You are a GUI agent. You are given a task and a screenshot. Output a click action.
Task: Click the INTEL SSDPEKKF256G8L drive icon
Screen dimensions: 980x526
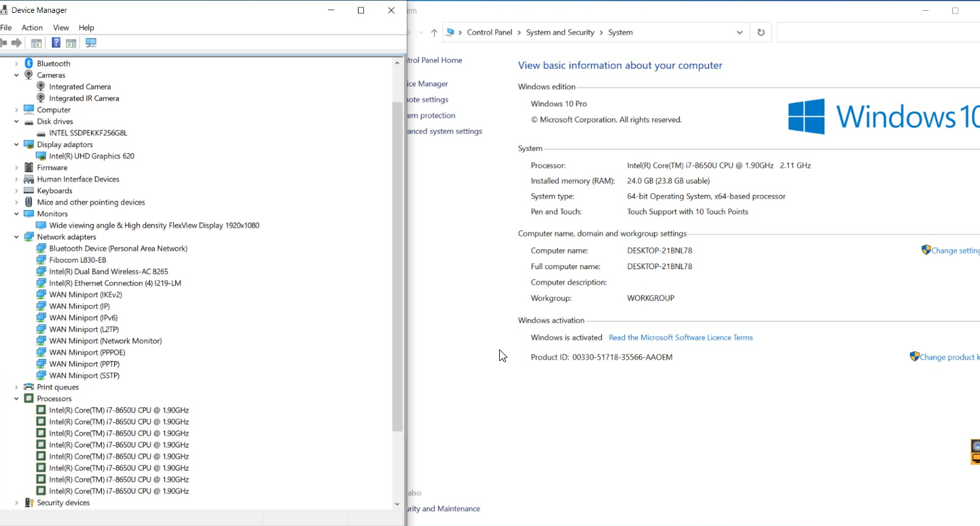click(41, 133)
